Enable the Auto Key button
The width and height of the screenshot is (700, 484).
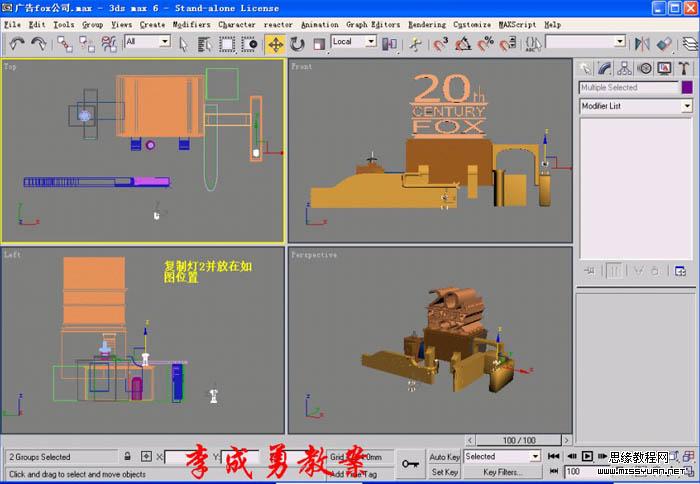pyautogui.click(x=444, y=457)
